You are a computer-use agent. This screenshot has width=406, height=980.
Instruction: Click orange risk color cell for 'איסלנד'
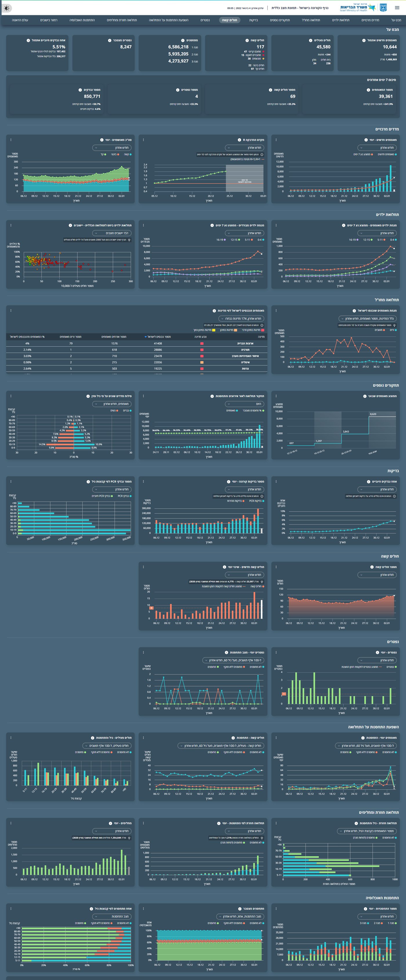click(x=202, y=362)
